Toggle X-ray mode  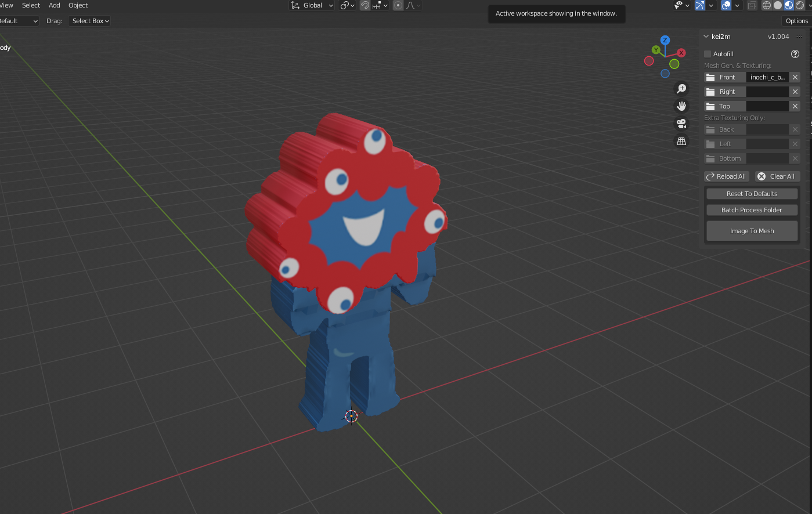752,5
